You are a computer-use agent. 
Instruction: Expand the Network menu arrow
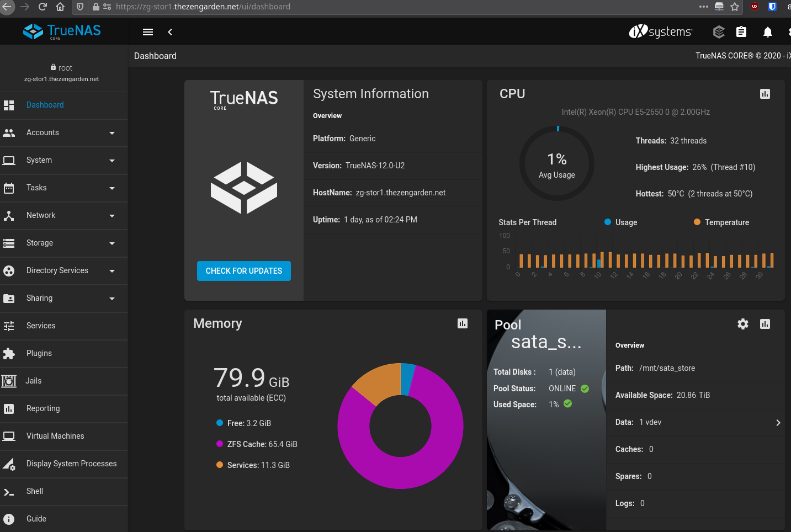(x=112, y=216)
